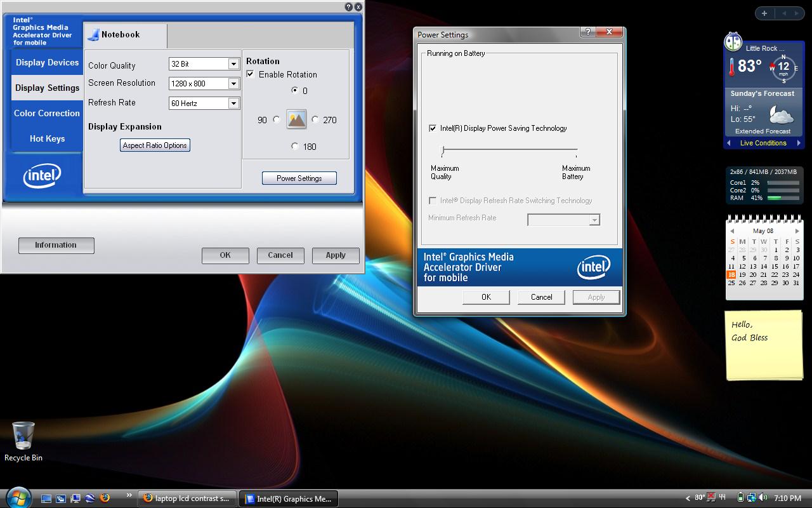Click Switch Between Windows quick launch icon
812x508 pixels.
click(61, 498)
